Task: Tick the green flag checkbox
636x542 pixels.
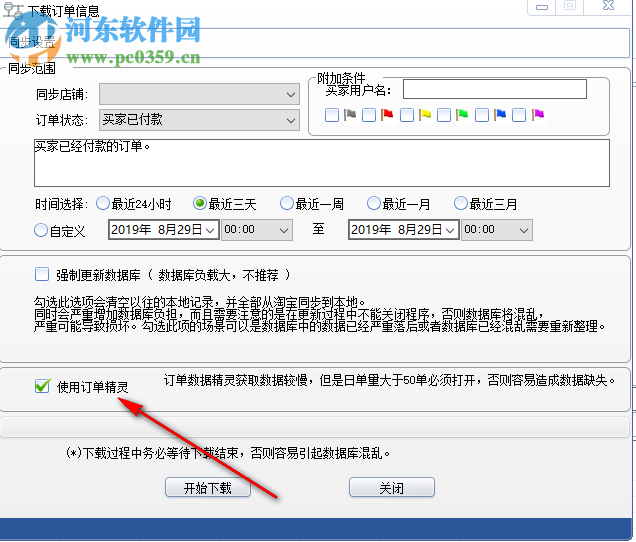Action: (444, 115)
